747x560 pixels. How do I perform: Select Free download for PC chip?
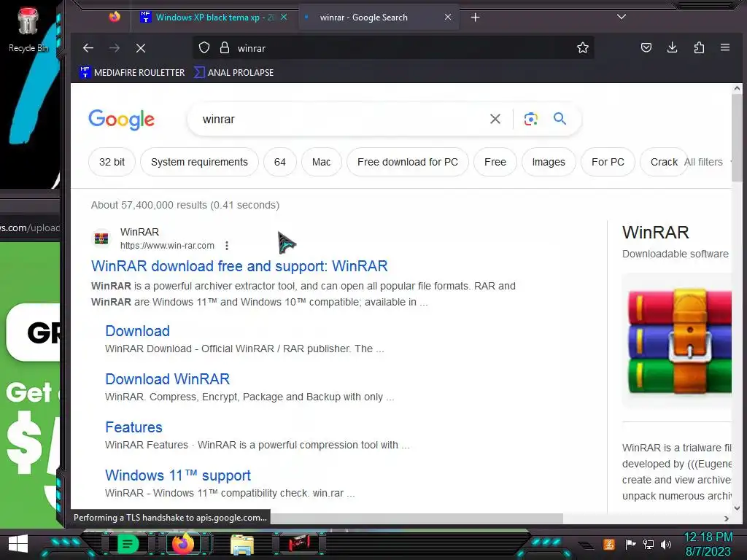click(x=407, y=162)
